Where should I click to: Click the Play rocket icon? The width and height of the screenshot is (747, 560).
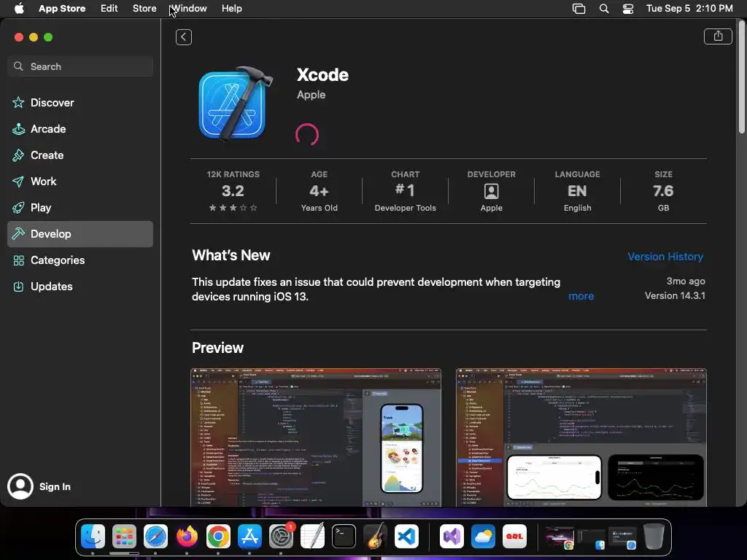[x=18, y=207]
